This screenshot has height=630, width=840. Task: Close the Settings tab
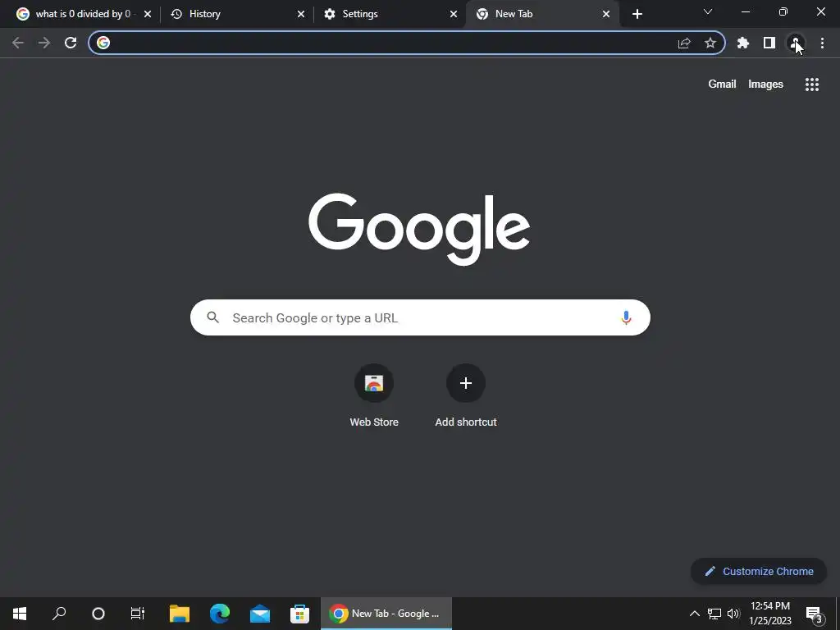click(x=454, y=14)
